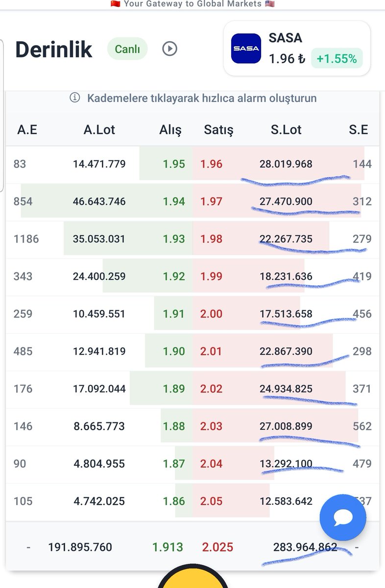Image resolution: width=385 pixels, height=588 pixels.
Task: Click the Kademelere tıklayarak alarm hint text
Action: 202,98
